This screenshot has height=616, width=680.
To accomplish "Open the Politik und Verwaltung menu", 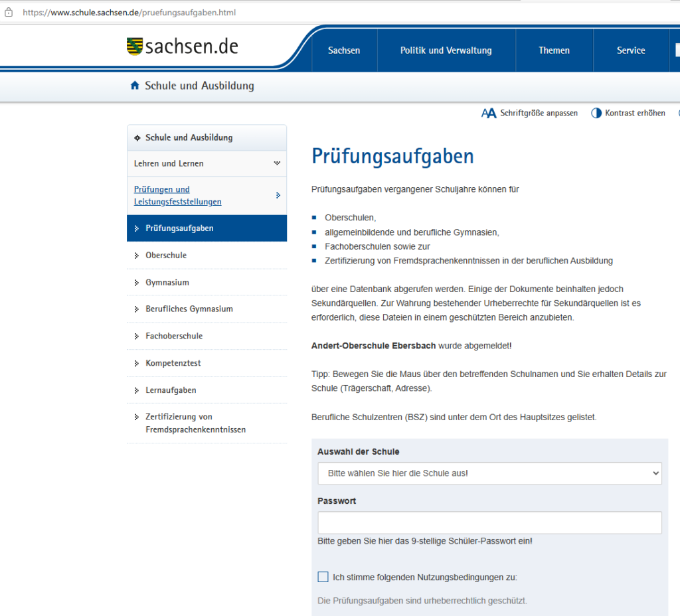I will pyautogui.click(x=446, y=50).
